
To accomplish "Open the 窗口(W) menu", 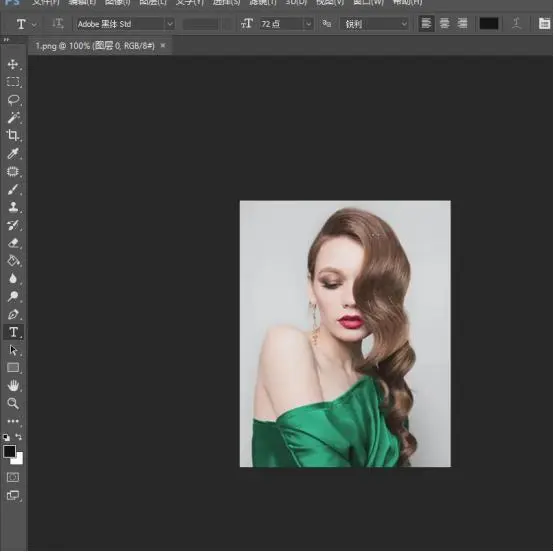I will (368, 3).
